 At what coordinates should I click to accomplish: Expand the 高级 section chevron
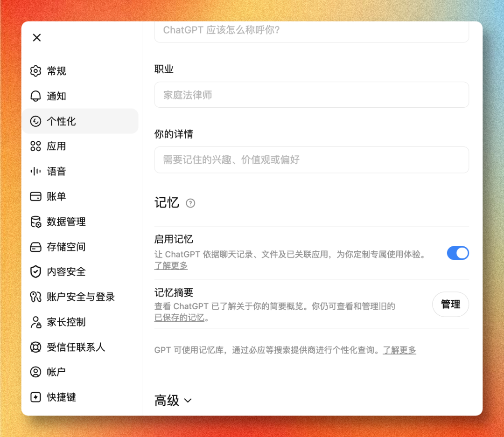pos(188,401)
